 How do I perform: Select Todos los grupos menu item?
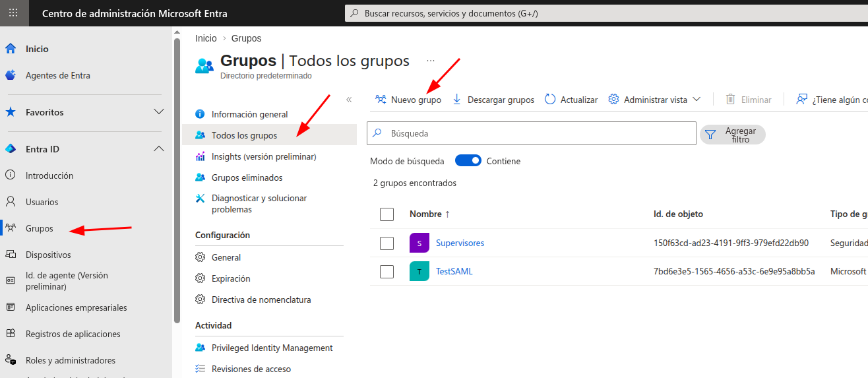coord(269,135)
